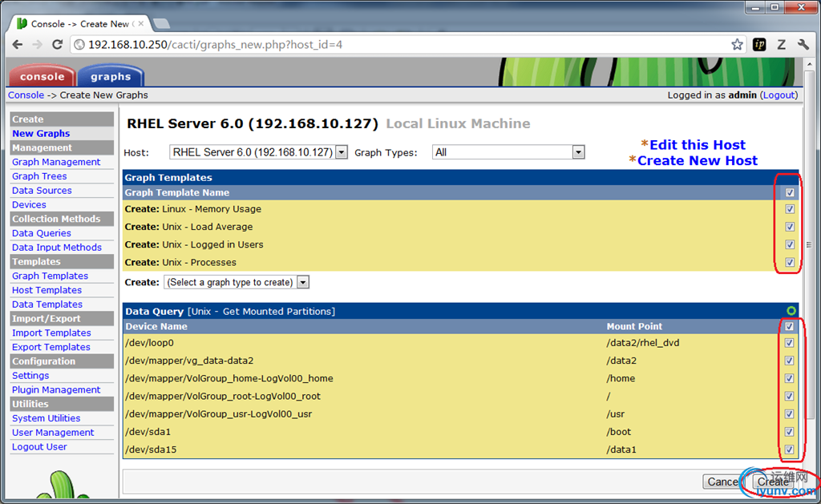The height and width of the screenshot is (504, 821).
Task: Uncheck /dev/sda1 partition checkbox
Action: coord(790,432)
